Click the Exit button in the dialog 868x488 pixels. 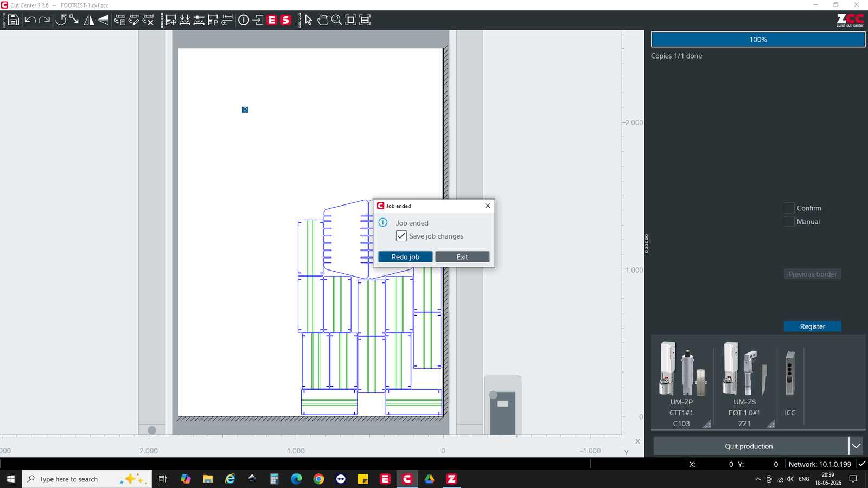click(462, 256)
